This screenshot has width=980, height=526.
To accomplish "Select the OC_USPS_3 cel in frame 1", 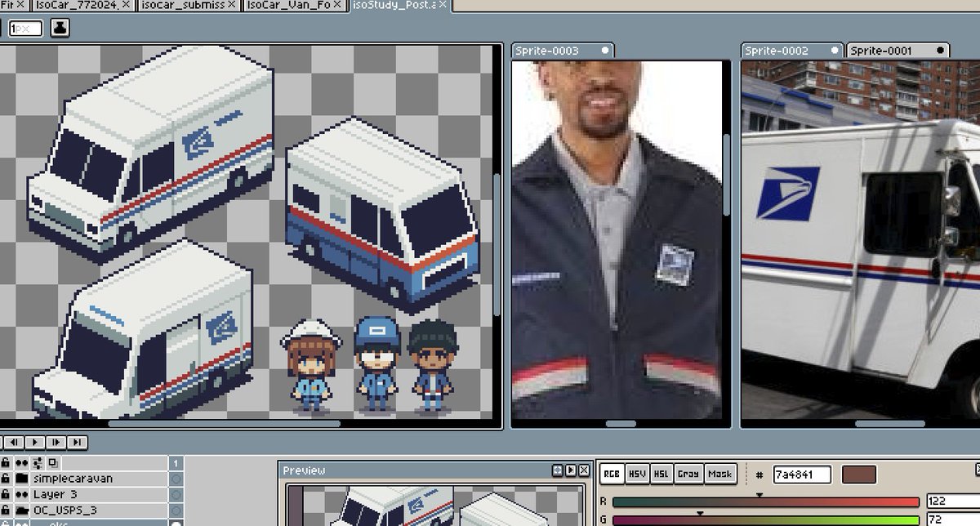I will pos(176,510).
